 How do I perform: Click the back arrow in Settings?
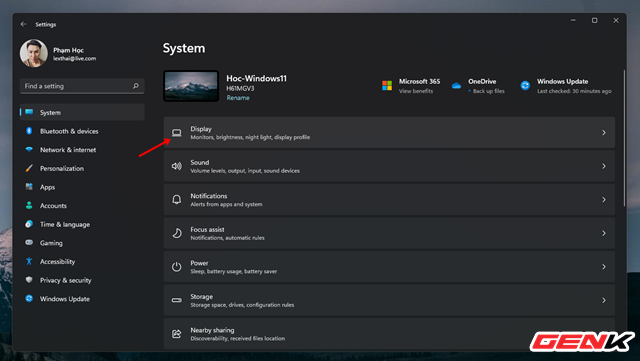point(23,24)
